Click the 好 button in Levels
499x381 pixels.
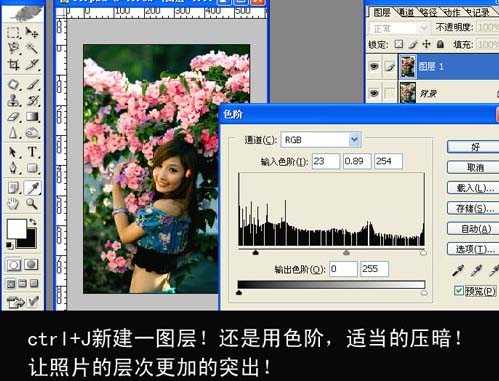point(473,147)
